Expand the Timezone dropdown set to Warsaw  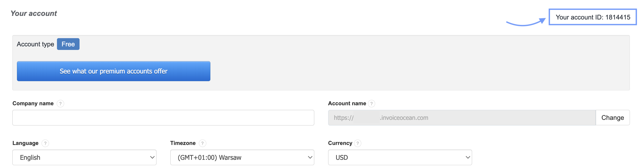point(242,157)
